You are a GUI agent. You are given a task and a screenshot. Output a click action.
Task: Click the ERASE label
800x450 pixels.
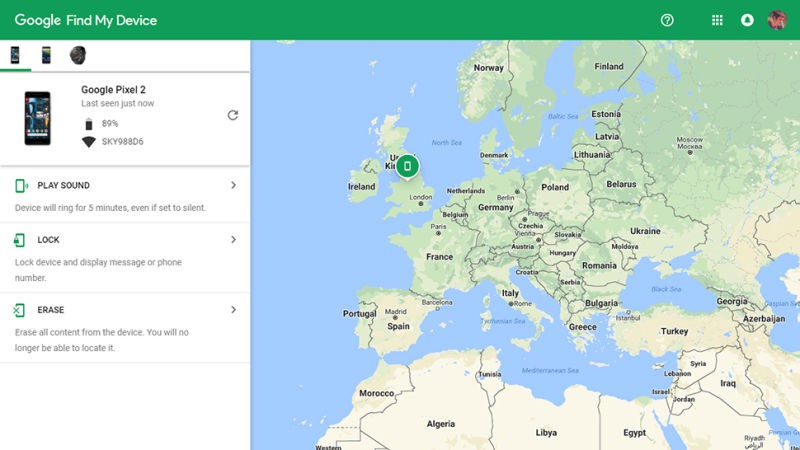point(51,310)
